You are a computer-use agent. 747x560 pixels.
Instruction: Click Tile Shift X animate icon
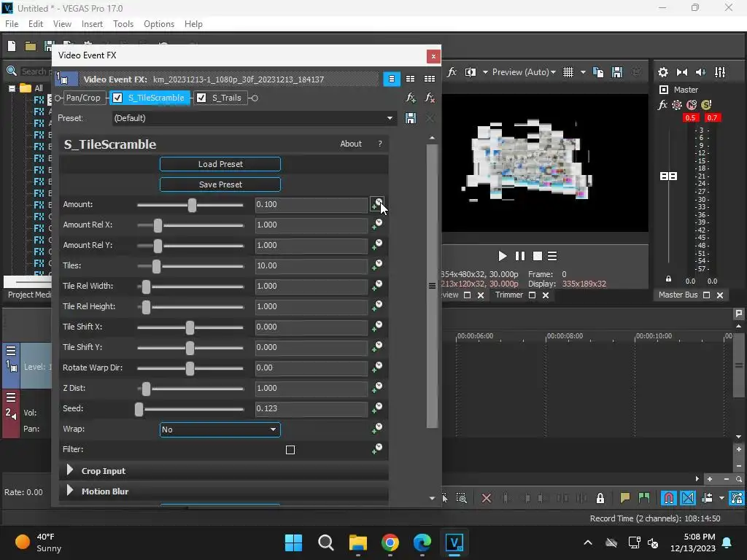[377, 327]
